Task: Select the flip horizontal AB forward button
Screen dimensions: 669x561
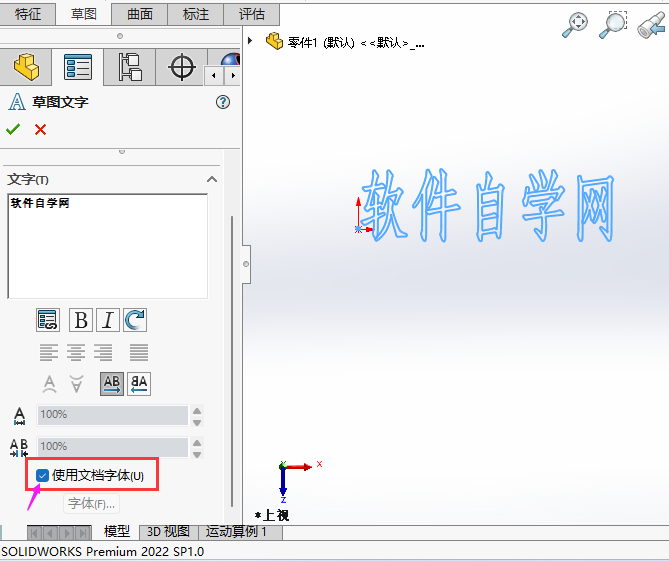Action: 112,384
